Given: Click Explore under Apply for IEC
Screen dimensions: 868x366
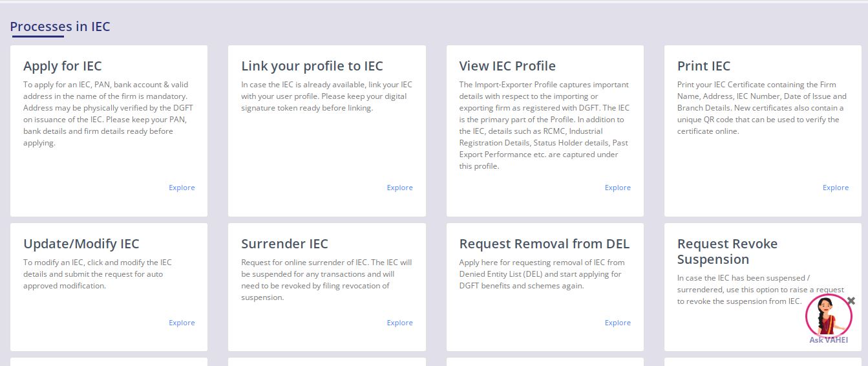Looking at the screenshot, I should (x=182, y=188).
